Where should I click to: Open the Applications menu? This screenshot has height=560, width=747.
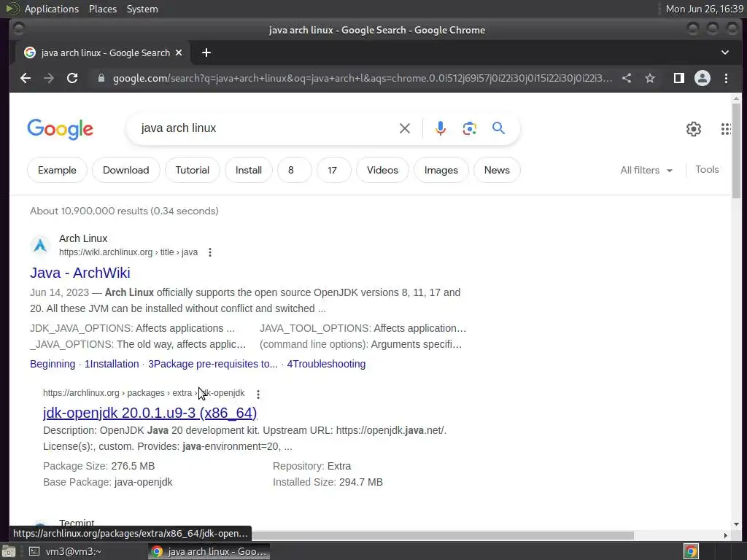(x=52, y=9)
